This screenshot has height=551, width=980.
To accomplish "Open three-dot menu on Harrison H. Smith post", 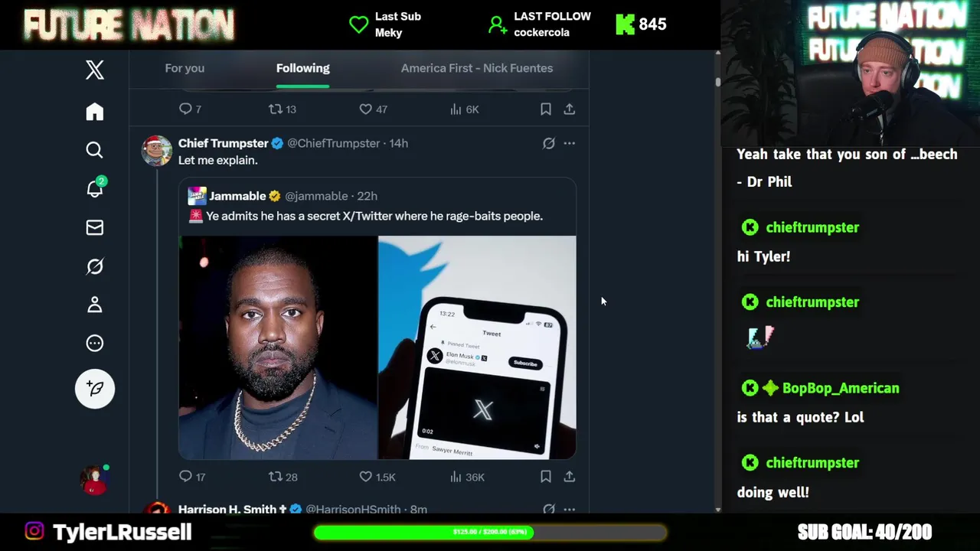I will [x=570, y=509].
